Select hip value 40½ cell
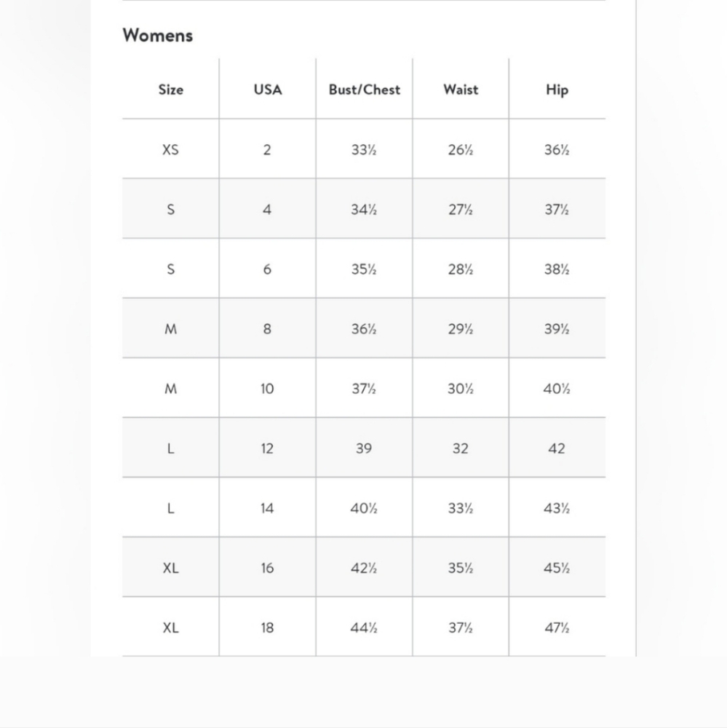 click(x=557, y=388)
